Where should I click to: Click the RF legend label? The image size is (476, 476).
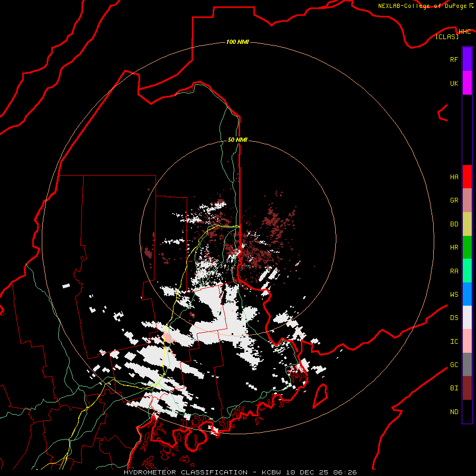[454, 59]
